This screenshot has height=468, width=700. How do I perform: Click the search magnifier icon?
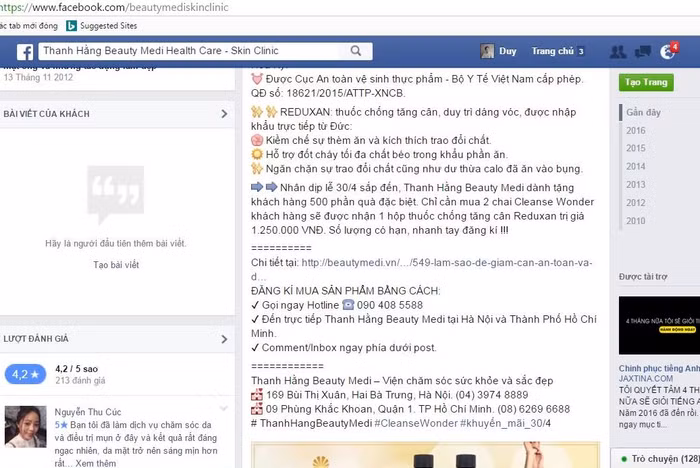coord(361,51)
